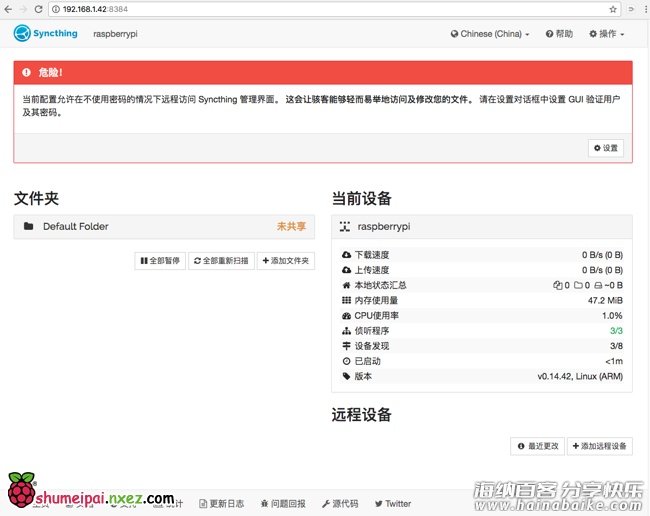Click the 版本 tag icon

[347, 376]
